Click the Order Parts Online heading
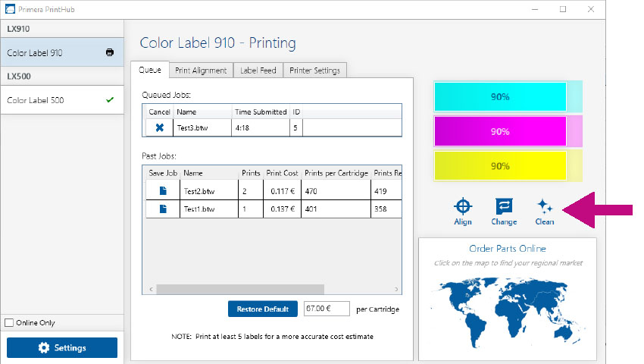644x364 pixels. [507, 249]
